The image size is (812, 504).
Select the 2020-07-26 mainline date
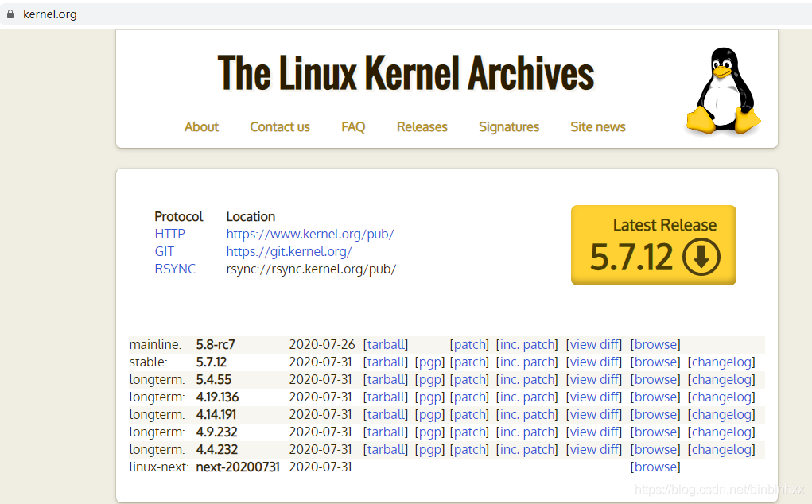pos(322,345)
